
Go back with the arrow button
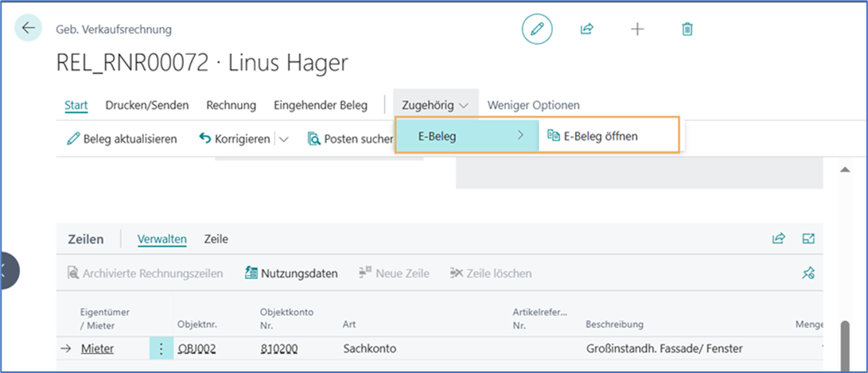tap(28, 28)
